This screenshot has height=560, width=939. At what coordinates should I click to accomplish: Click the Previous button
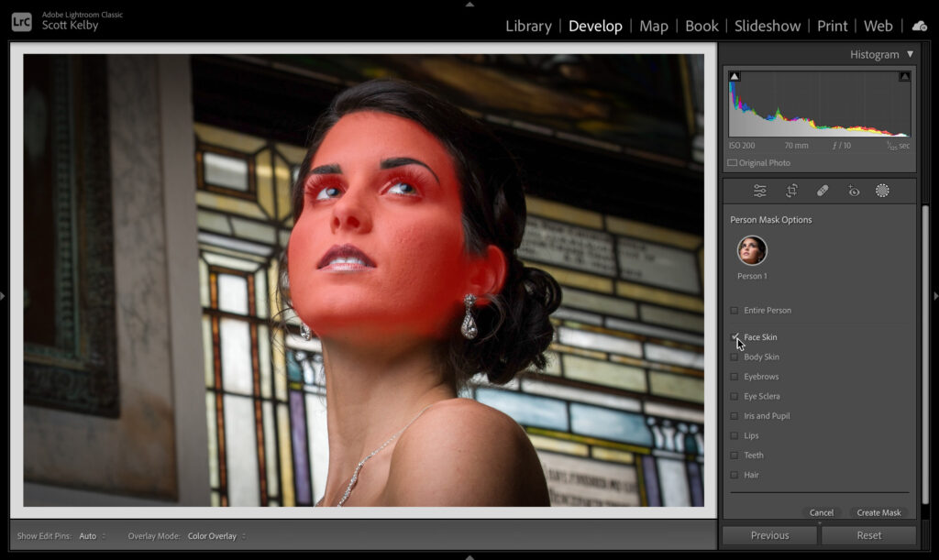pos(769,535)
